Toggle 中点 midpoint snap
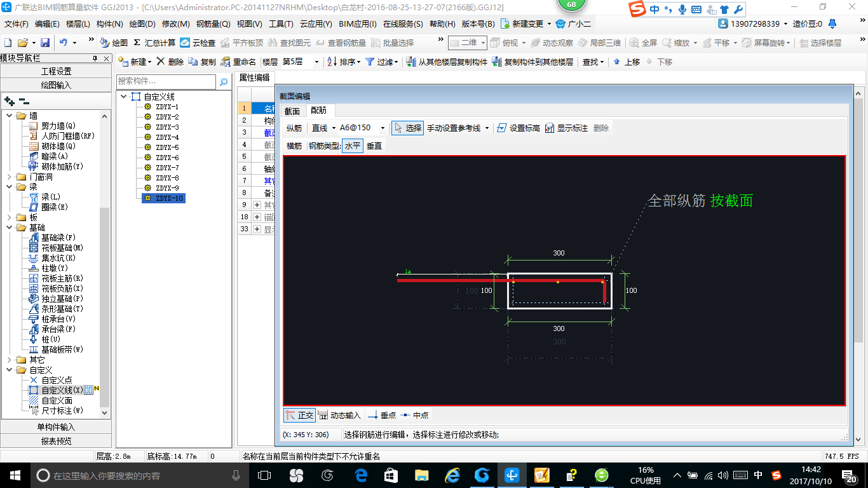Viewport: 868px width, 488px height. coord(414,415)
